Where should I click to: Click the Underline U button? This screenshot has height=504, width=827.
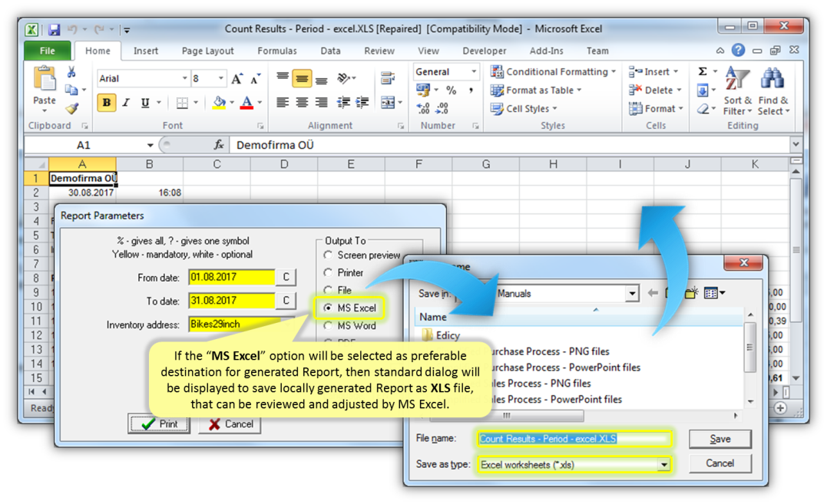pyautogui.click(x=145, y=103)
